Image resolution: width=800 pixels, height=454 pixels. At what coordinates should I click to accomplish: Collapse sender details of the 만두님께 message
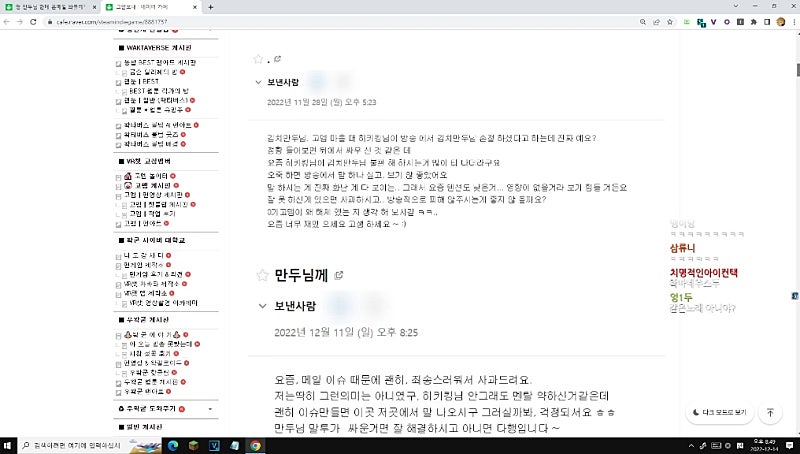[262, 306]
